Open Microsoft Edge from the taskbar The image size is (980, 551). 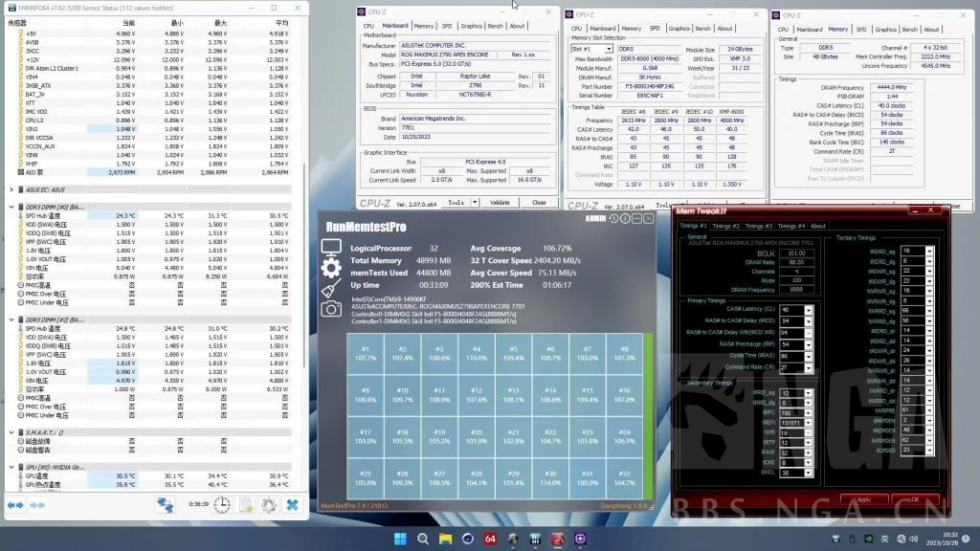[x=468, y=541]
